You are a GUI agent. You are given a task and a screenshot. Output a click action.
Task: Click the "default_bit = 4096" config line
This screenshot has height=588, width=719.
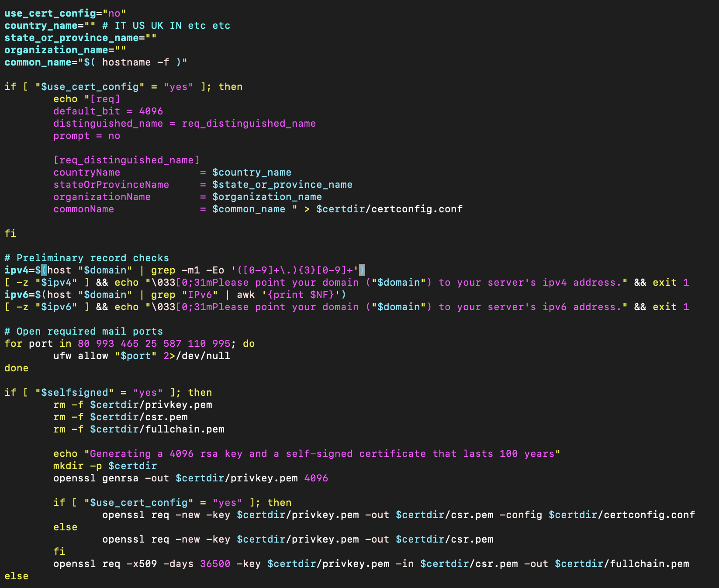(108, 111)
